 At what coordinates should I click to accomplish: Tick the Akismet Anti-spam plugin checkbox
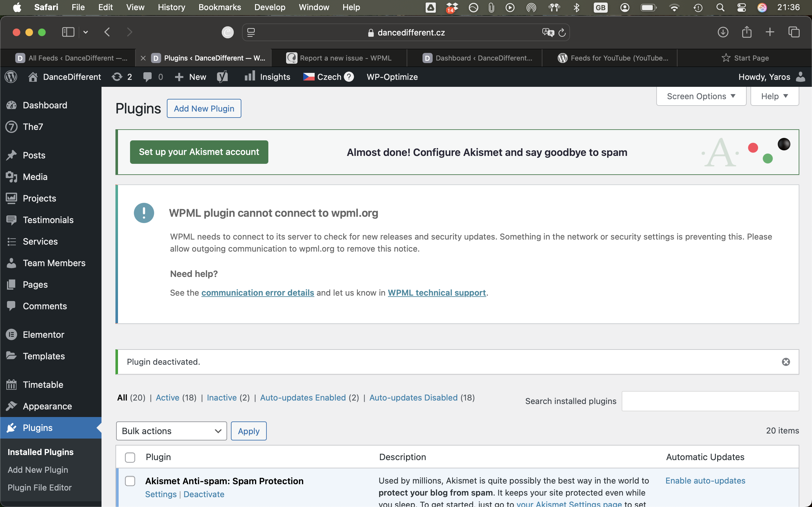(x=130, y=481)
